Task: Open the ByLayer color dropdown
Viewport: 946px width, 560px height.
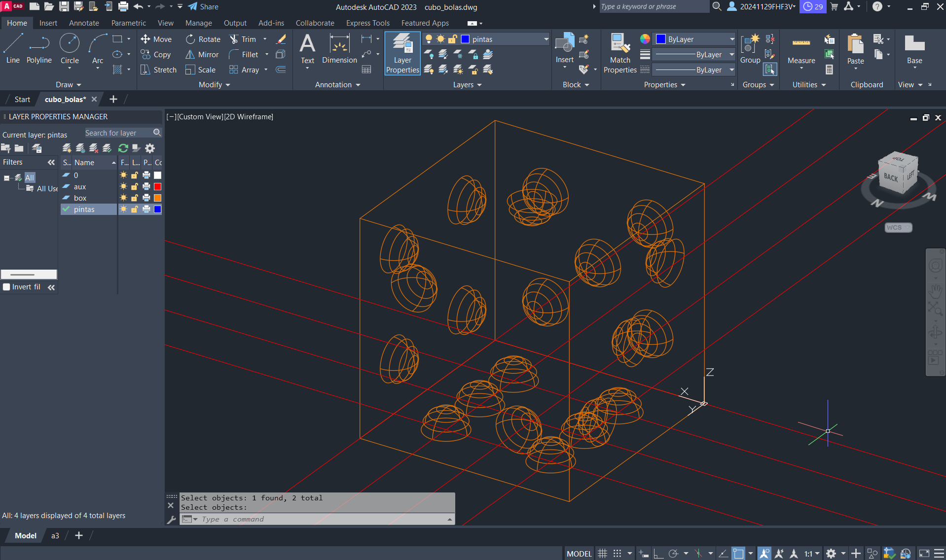Action: point(694,39)
